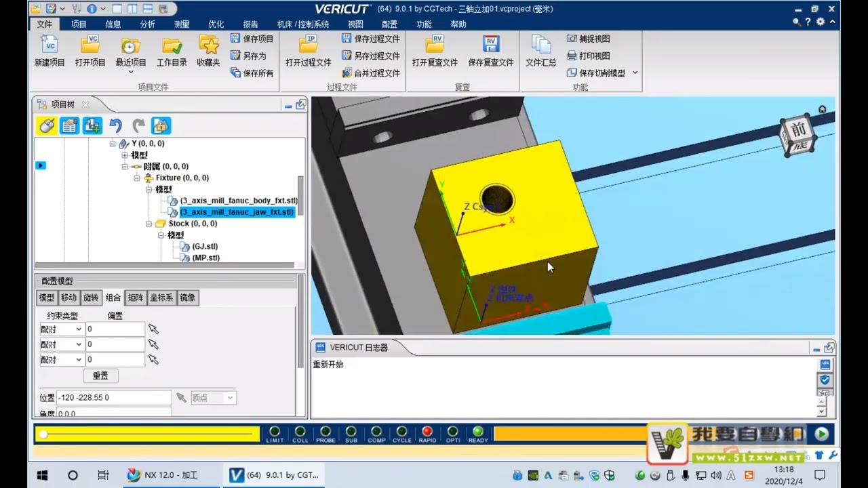Collapse the Fixture (0, 0, 0) node
The image size is (868, 488).
pyautogui.click(x=137, y=178)
